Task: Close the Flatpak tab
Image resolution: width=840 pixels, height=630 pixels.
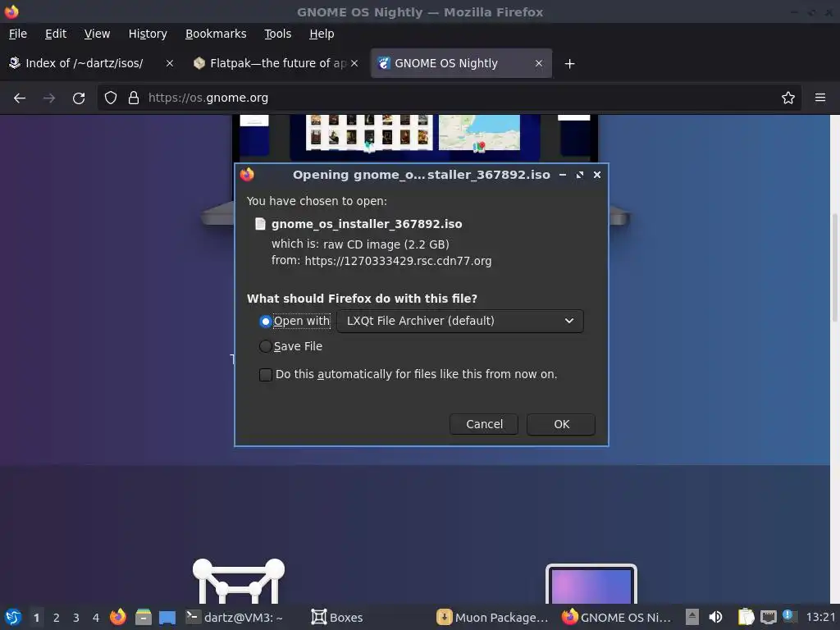Action: [x=354, y=63]
